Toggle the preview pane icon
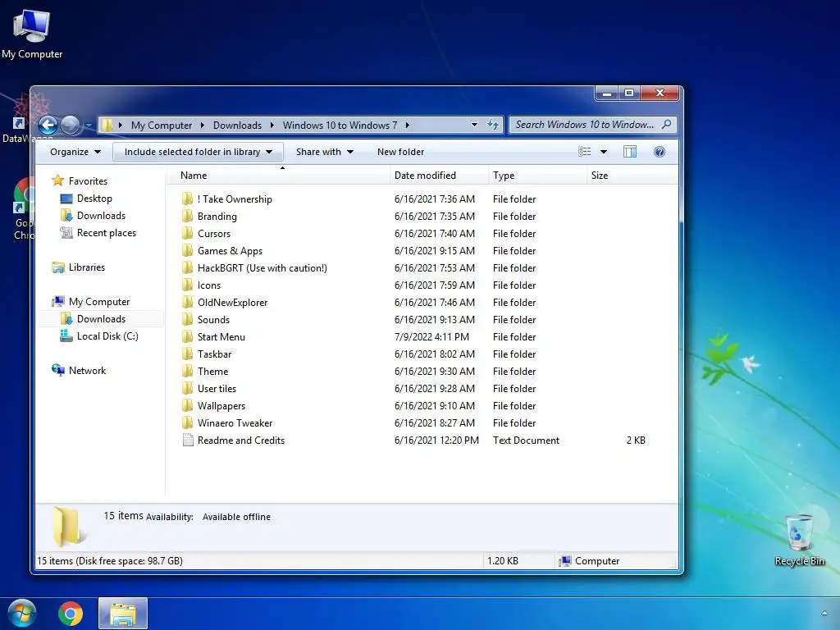840x630 pixels. pos(630,152)
